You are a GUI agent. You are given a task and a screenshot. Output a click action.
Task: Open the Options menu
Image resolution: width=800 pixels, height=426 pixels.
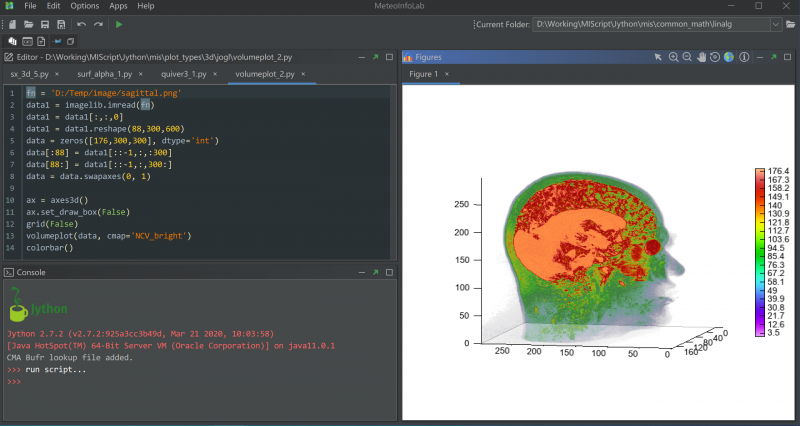click(84, 6)
